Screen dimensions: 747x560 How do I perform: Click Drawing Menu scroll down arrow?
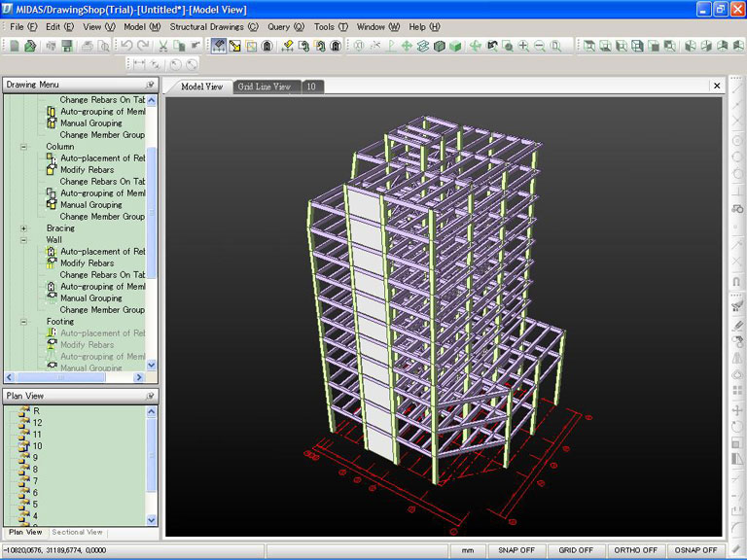152,366
